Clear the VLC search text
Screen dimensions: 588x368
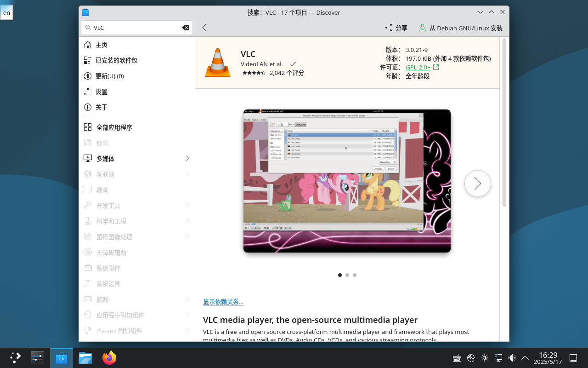186,28
